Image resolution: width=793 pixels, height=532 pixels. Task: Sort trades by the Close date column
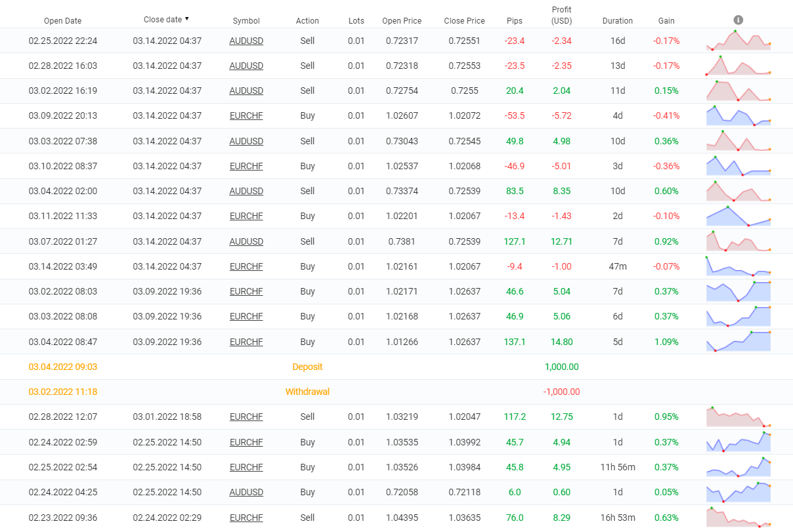coord(165,19)
